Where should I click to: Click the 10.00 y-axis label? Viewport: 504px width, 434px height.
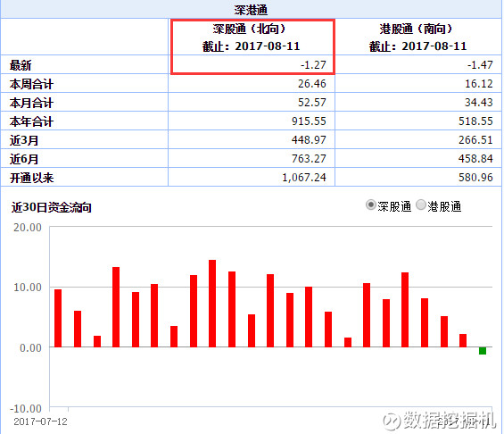[x=28, y=288]
